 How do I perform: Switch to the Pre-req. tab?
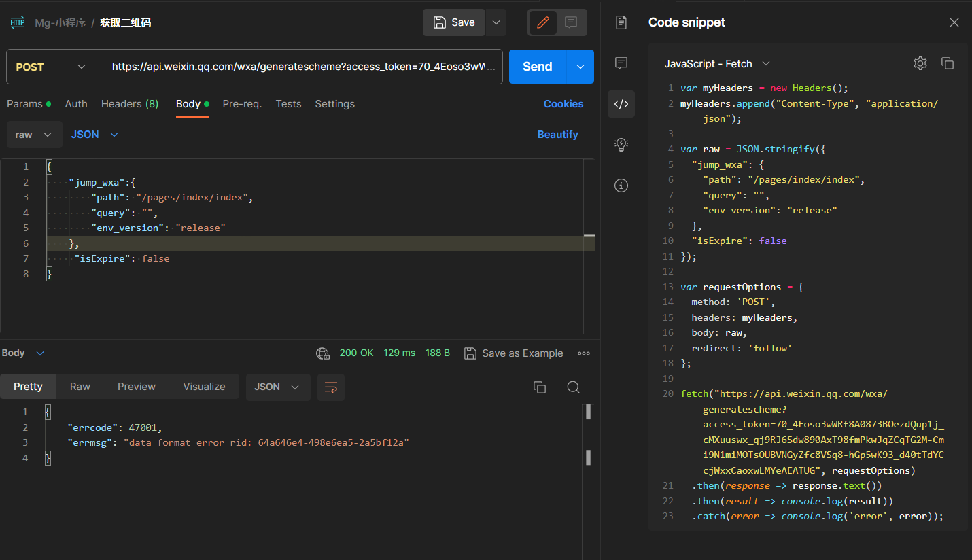click(242, 104)
